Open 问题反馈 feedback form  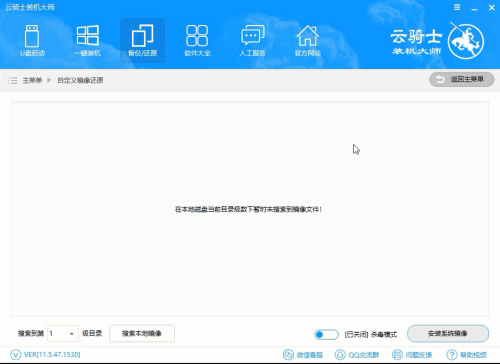[412, 355]
